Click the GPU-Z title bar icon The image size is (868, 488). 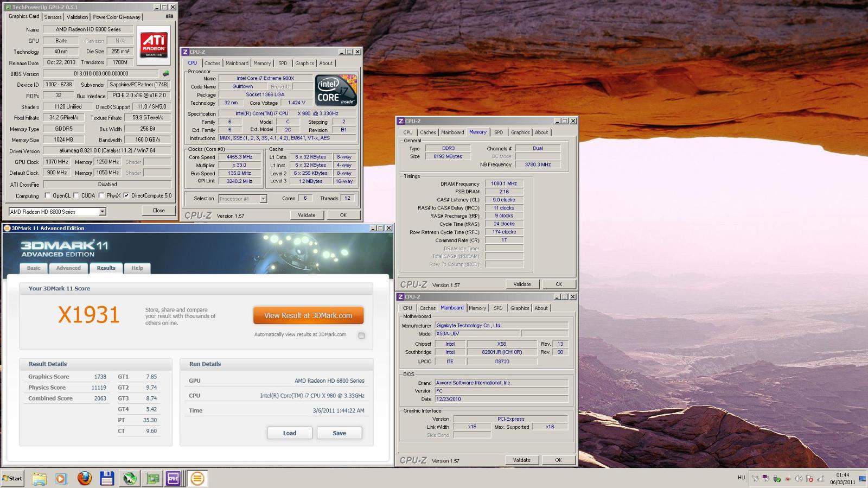click(8, 7)
